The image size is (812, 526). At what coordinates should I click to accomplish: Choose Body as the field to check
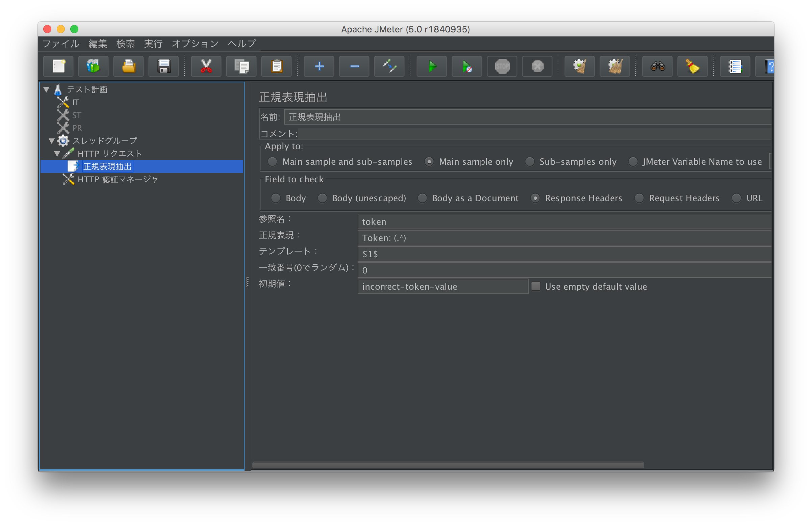(x=275, y=198)
